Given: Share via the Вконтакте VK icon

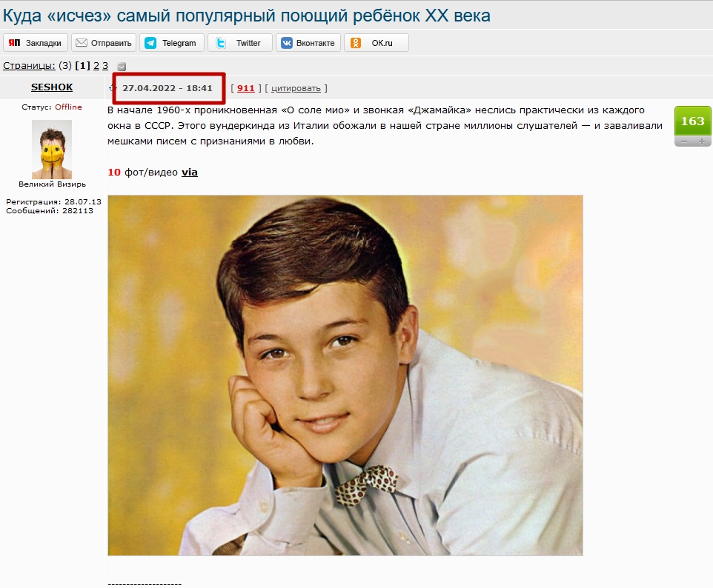Looking at the screenshot, I should [x=287, y=43].
